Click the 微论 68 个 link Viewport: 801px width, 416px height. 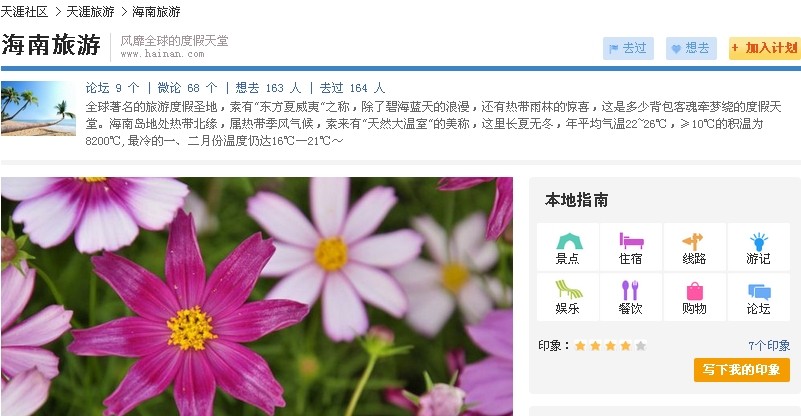[187, 88]
